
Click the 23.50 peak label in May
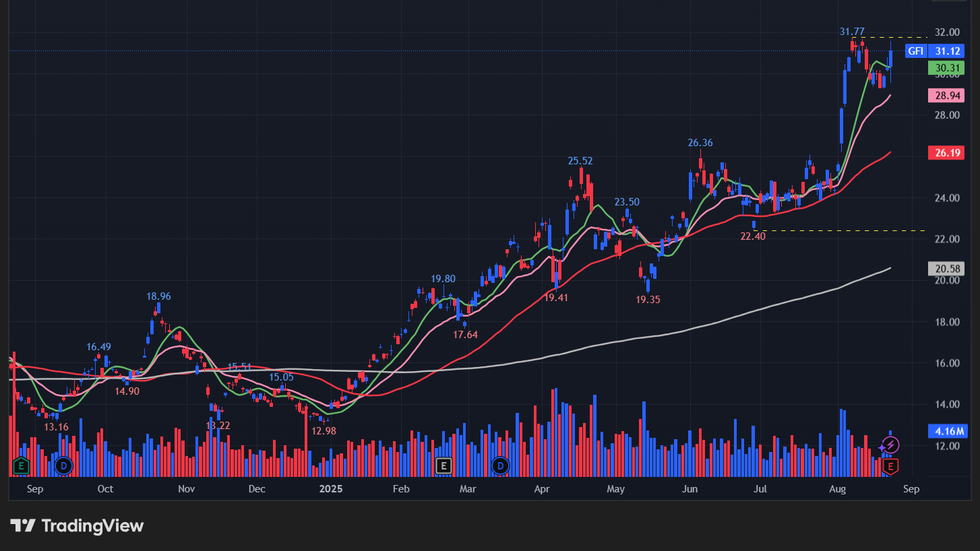(x=627, y=202)
